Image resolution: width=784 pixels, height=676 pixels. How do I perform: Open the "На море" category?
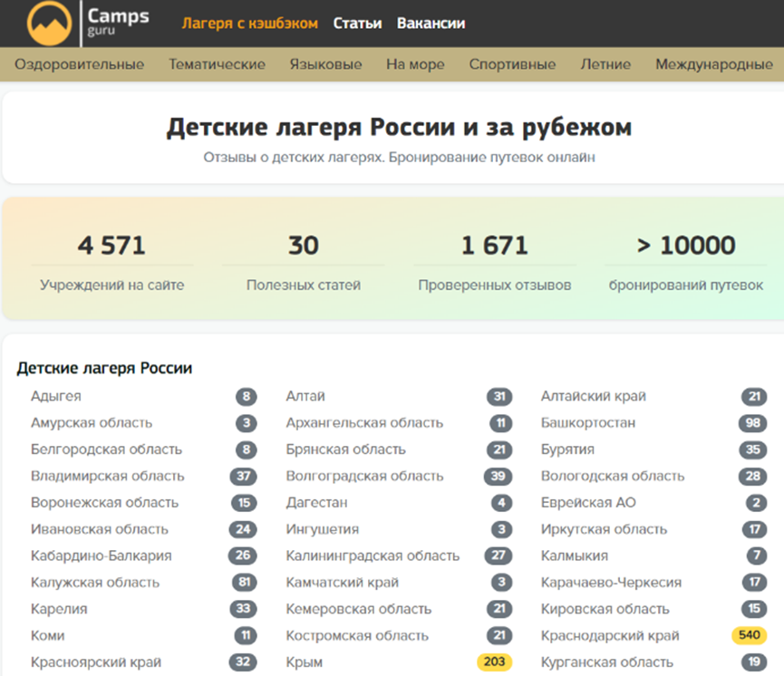(414, 64)
